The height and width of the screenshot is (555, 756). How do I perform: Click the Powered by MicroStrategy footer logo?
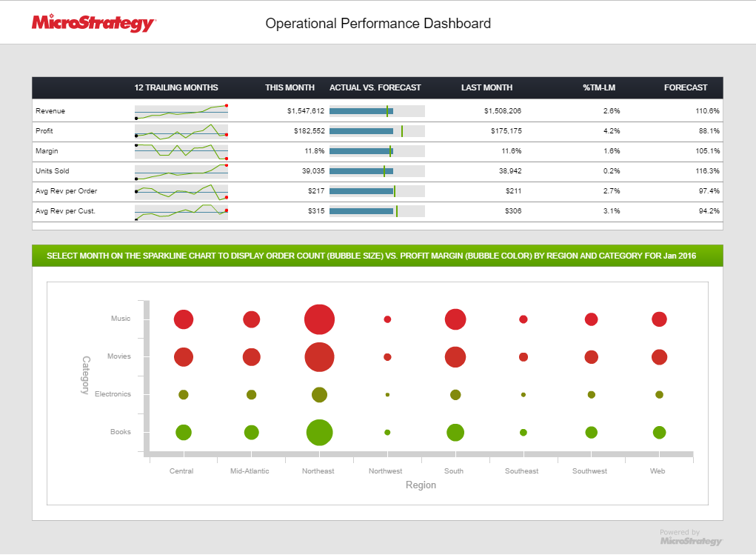[690, 537]
